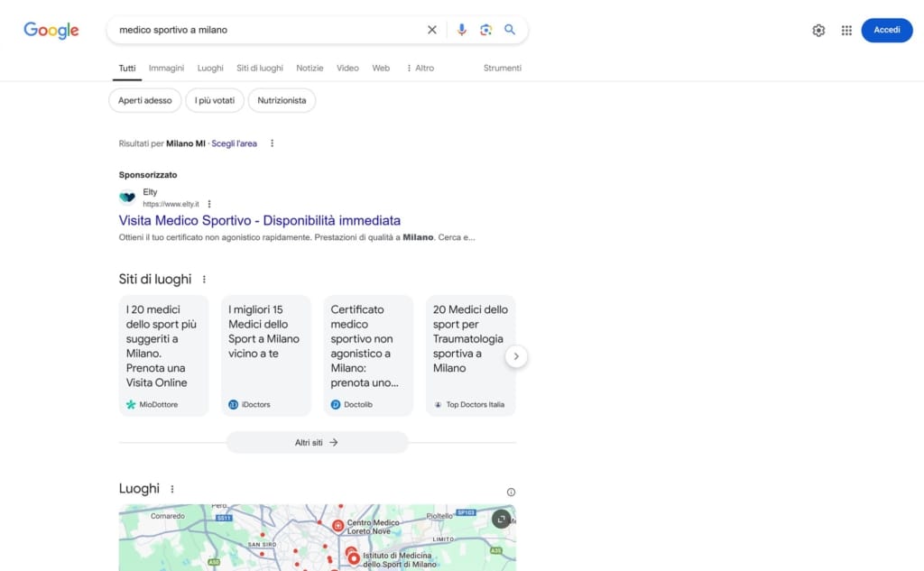
Task: Click the Elty favicon logo
Action: (x=127, y=198)
